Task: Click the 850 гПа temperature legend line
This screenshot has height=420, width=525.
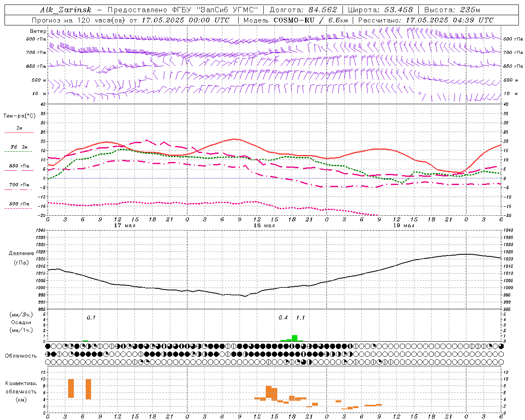Action: click(19, 170)
